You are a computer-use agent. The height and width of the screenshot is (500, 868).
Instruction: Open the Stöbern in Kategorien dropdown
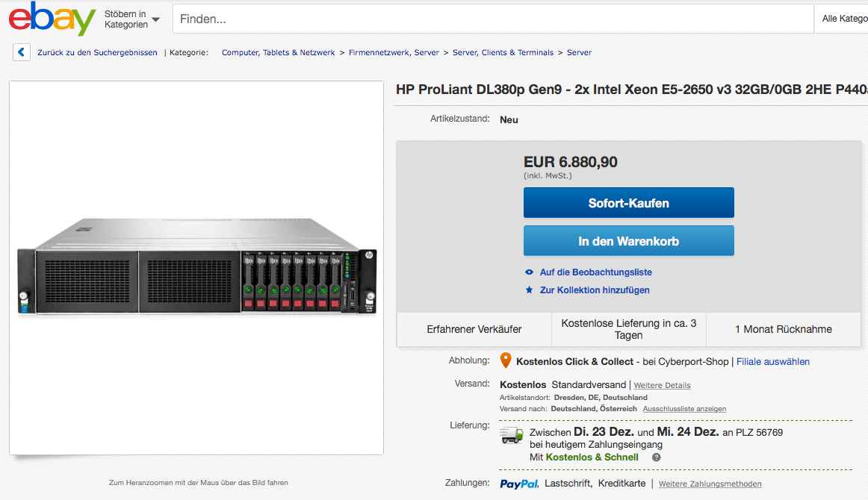click(131, 19)
